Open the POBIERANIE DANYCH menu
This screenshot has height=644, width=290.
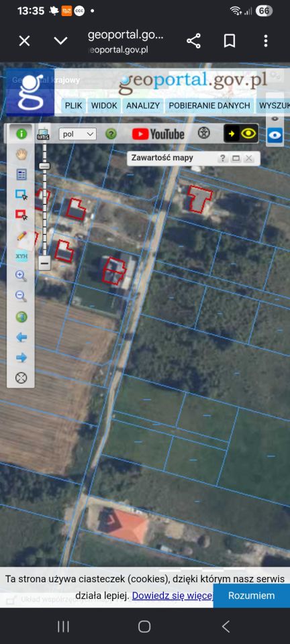click(x=209, y=105)
